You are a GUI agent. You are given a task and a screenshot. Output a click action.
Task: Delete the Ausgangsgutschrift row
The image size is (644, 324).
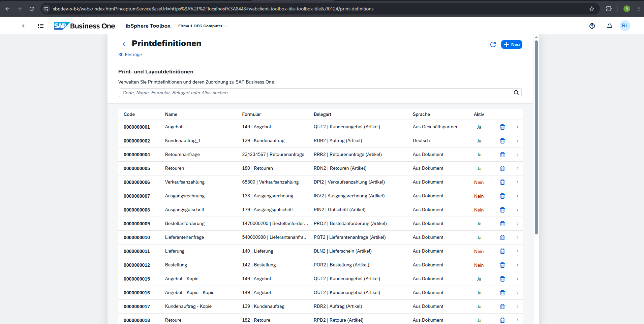[x=502, y=210]
